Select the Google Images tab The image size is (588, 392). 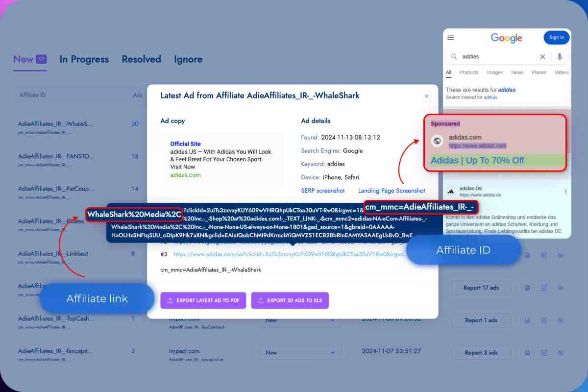pyautogui.click(x=495, y=73)
